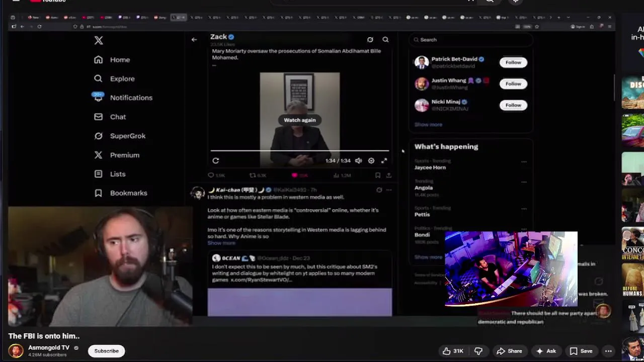Follow Justin Whang
This screenshot has width=644, height=362.
pos(513,84)
